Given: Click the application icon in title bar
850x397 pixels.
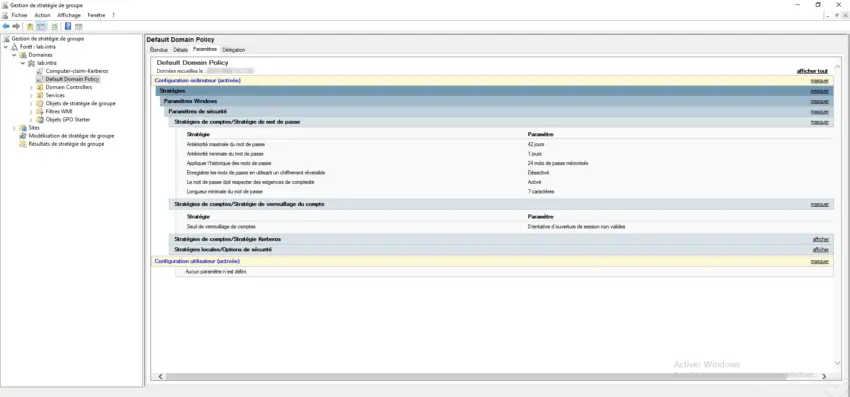Looking at the screenshot, I should pos(5,5).
